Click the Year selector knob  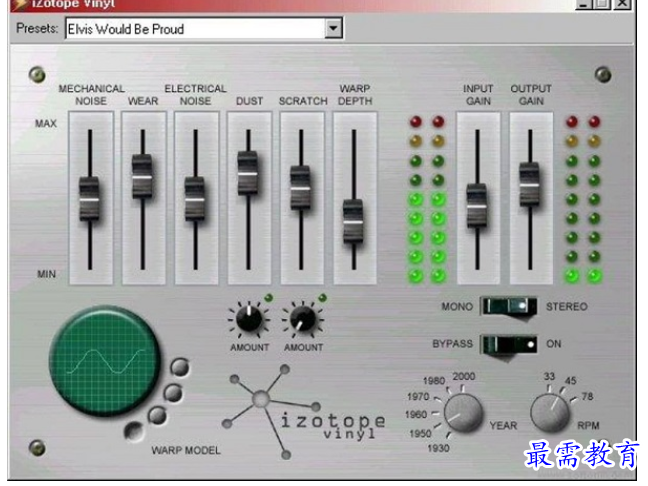pos(464,413)
